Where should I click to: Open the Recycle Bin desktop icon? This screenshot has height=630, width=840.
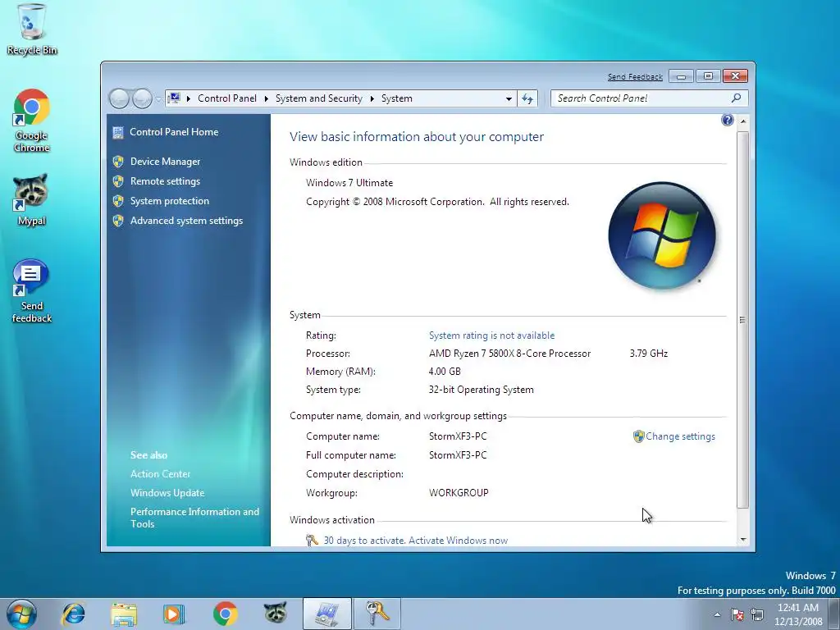tap(31, 30)
